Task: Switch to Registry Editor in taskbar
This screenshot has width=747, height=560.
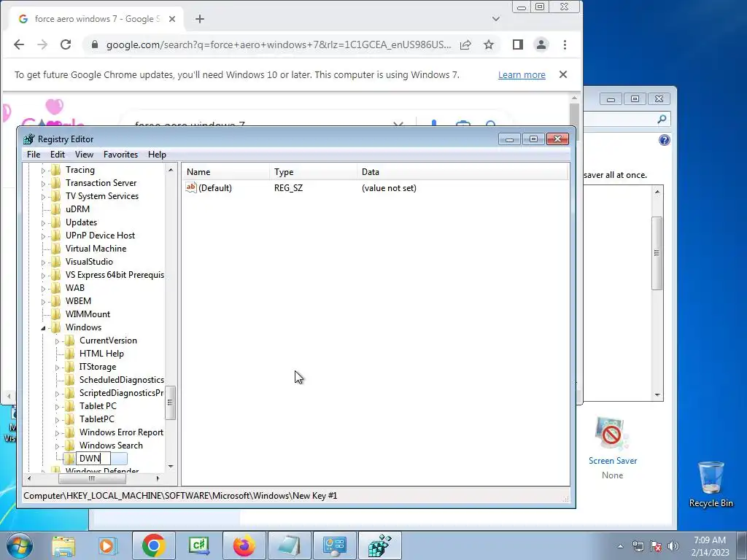Action: pos(379,545)
